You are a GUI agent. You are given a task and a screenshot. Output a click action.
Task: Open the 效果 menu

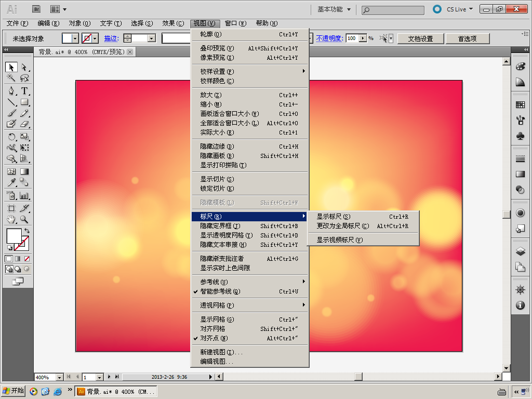pyautogui.click(x=173, y=23)
